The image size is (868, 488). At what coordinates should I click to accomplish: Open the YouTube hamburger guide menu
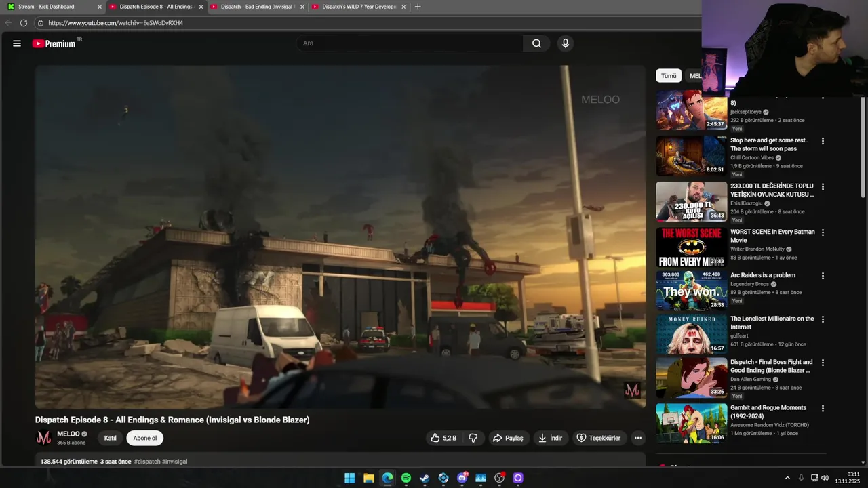pos(17,43)
